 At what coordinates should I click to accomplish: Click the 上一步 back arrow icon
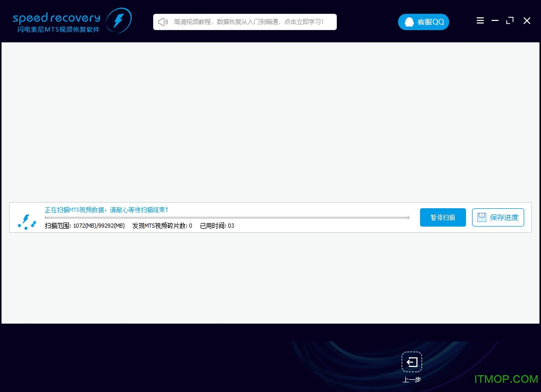[412, 362]
